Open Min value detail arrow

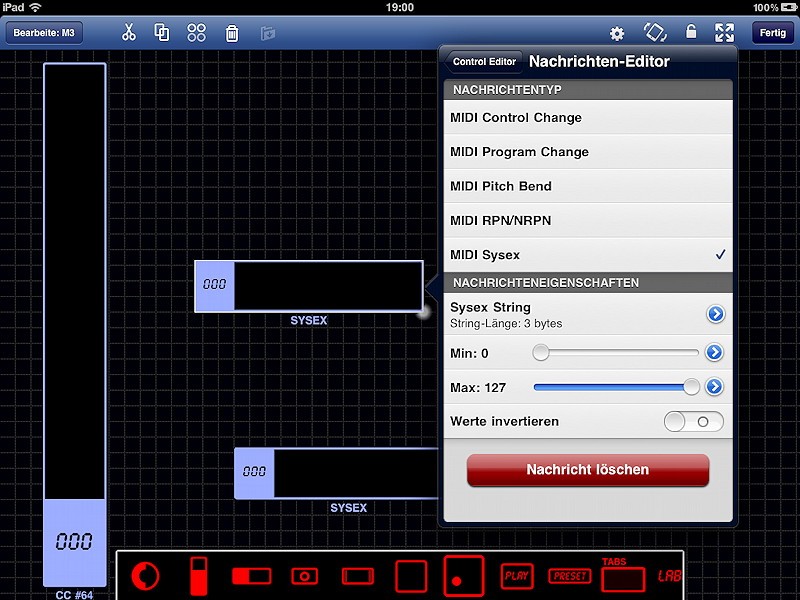coord(714,352)
